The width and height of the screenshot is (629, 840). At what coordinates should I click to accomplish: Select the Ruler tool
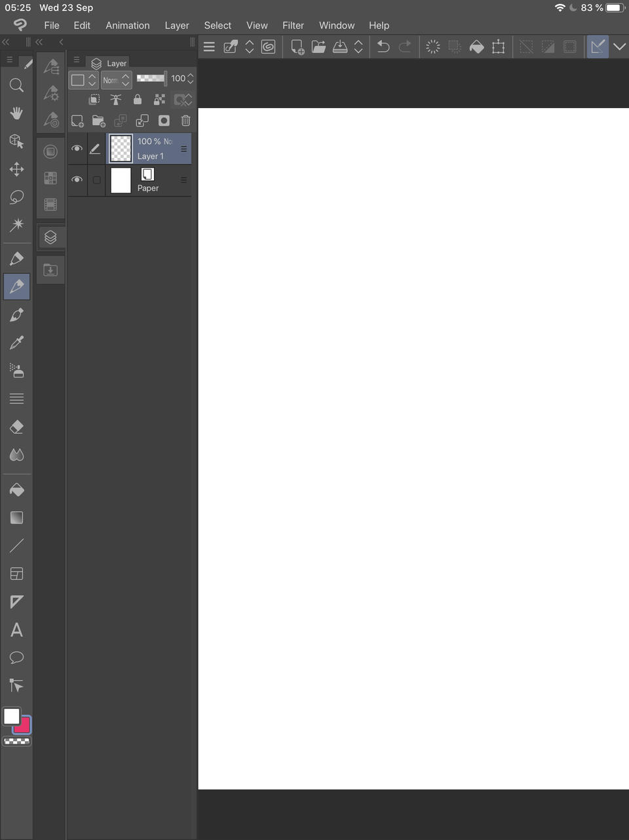coord(17,601)
